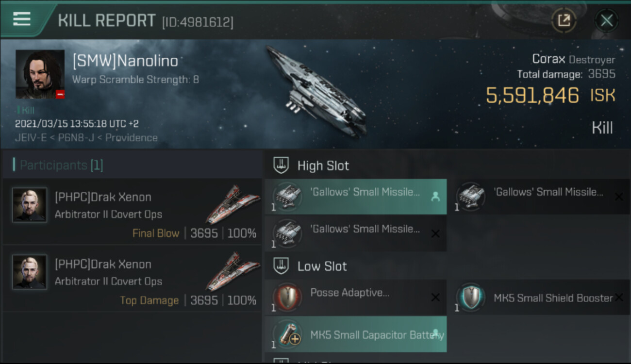The image size is (631, 364).
Task: Tap Nanolino's character portrait
Action: tap(40, 74)
